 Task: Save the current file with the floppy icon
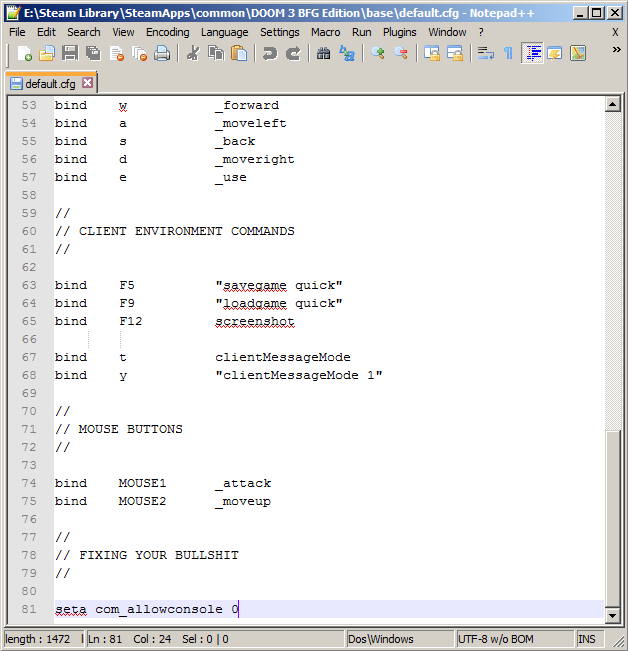point(70,54)
